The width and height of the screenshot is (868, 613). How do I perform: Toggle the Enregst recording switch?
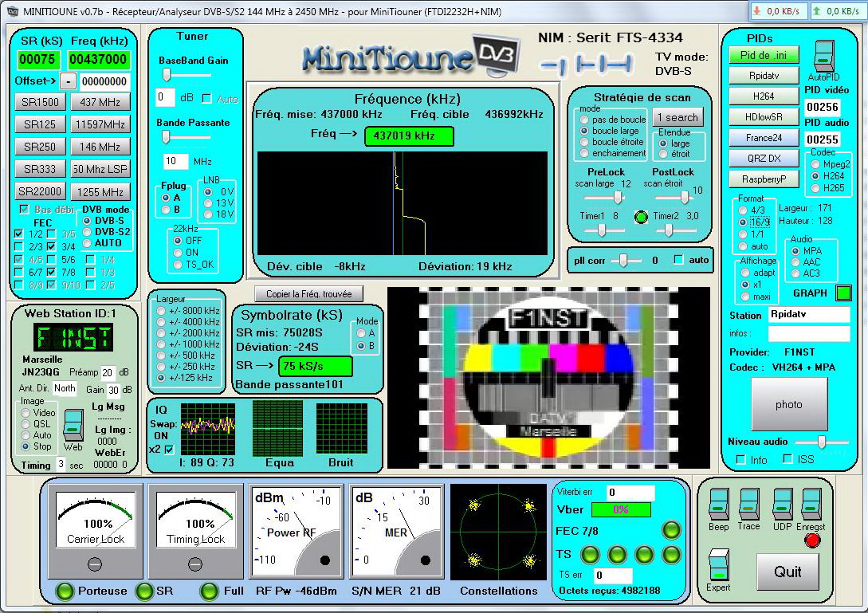pyautogui.click(x=811, y=504)
